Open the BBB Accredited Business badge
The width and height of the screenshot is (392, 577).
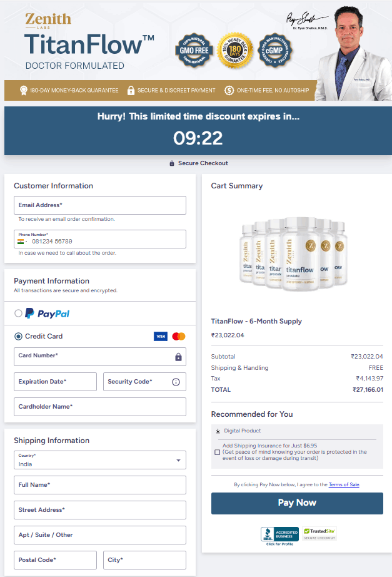[280, 536]
